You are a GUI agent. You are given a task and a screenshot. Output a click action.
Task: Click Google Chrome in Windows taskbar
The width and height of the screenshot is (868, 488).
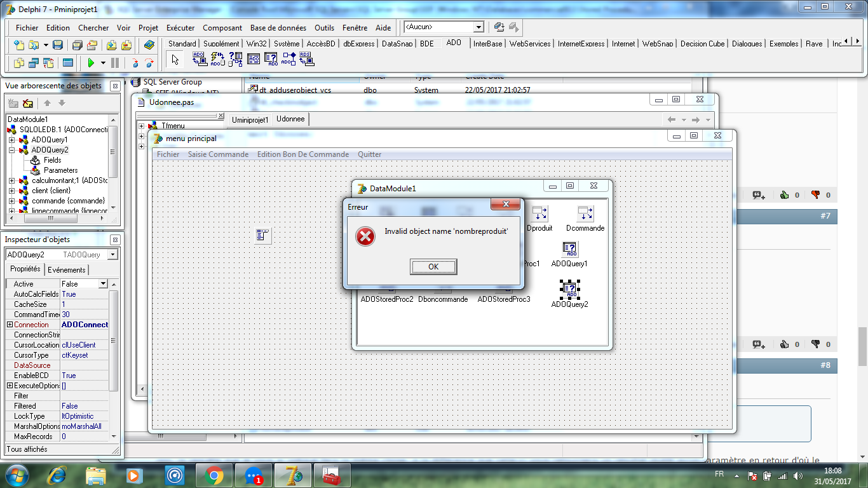pos(214,475)
